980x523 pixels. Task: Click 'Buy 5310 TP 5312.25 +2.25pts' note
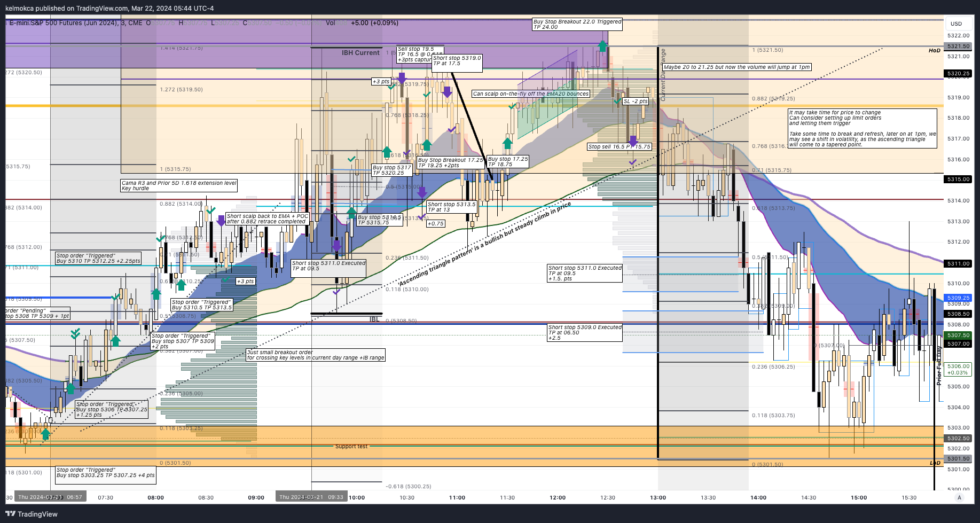[98, 259]
